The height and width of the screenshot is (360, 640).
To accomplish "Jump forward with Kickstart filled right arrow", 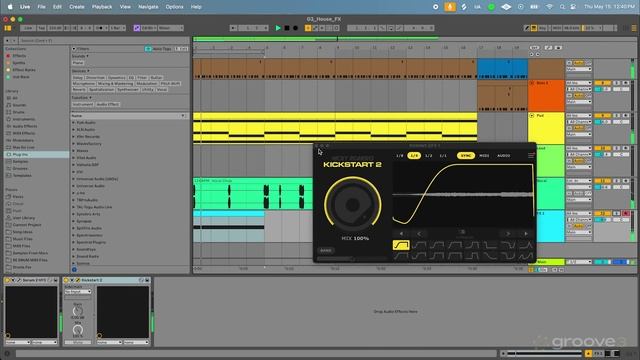I will click(526, 234).
